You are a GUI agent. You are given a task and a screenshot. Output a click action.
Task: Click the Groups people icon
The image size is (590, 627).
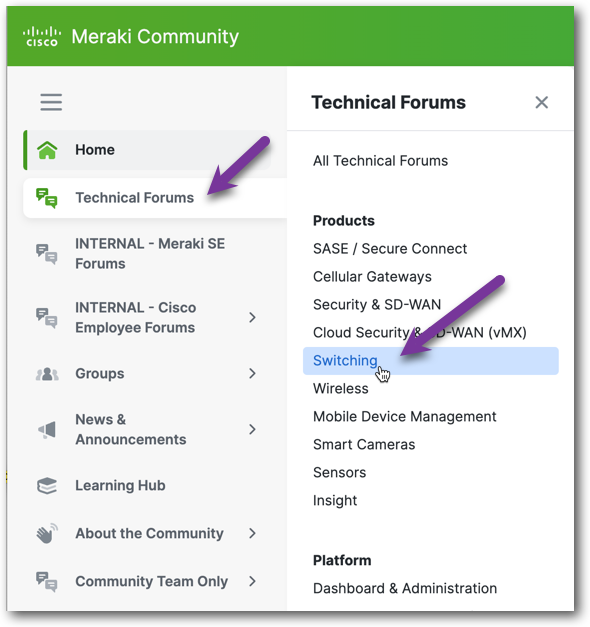47,374
